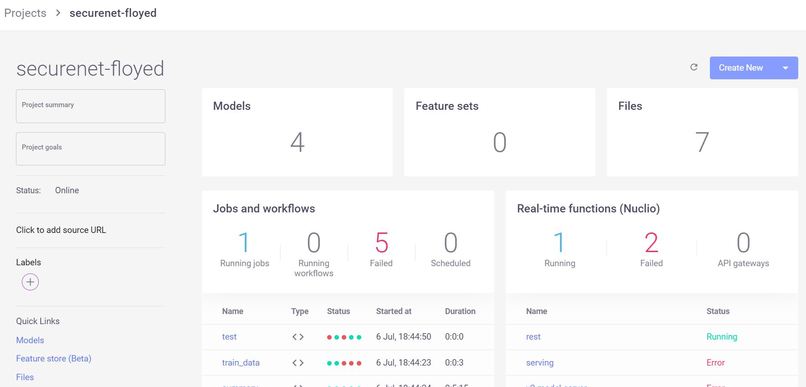The height and width of the screenshot is (387, 806).
Task: Click the securenet-floyed project title
Action: click(90, 69)
